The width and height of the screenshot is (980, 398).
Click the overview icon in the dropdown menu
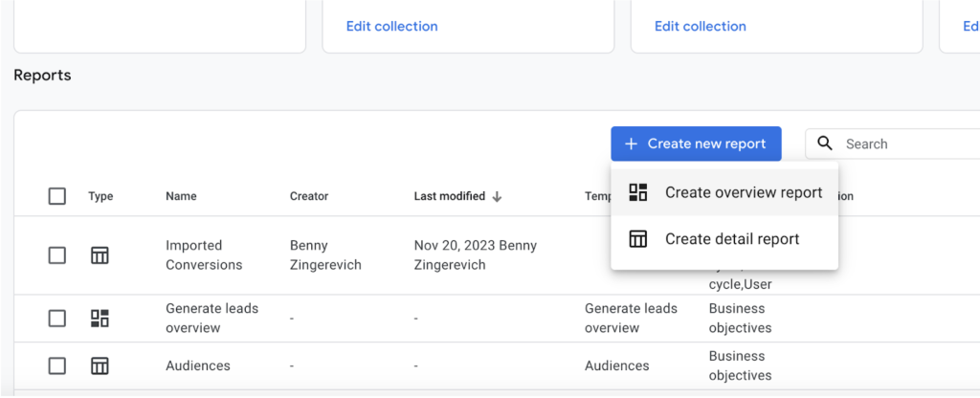pyautogui.click(x=638, y=192)
